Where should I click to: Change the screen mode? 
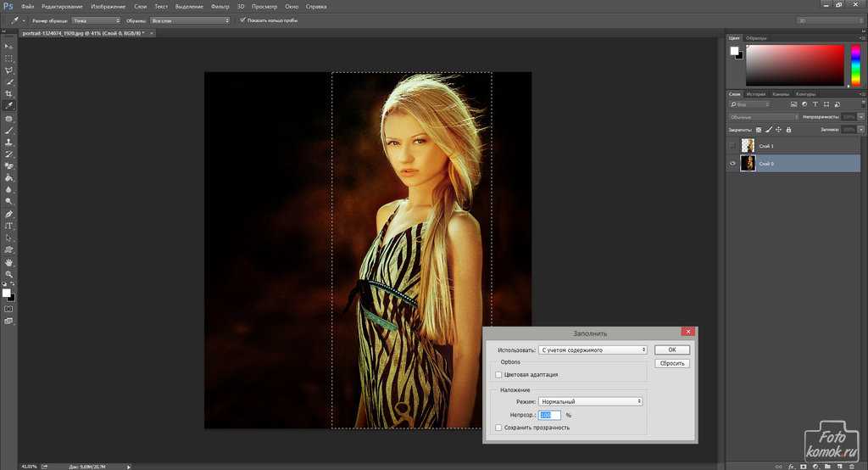point(8,321)
